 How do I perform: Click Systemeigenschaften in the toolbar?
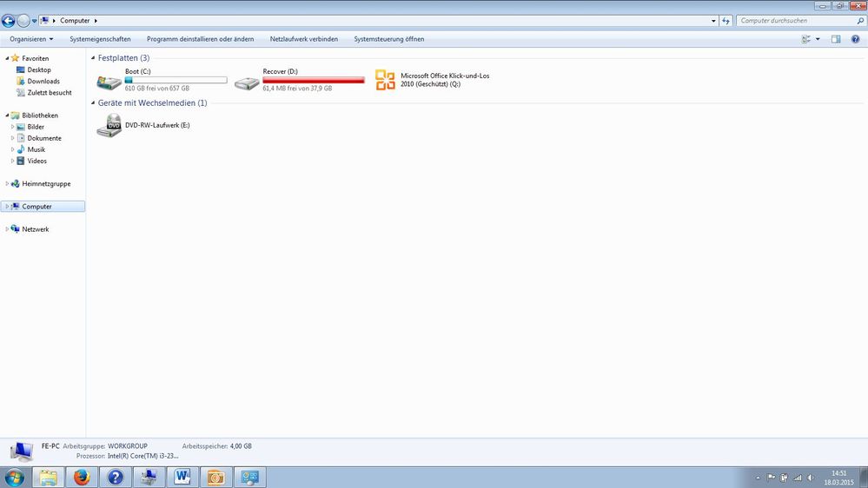(100, 39)
